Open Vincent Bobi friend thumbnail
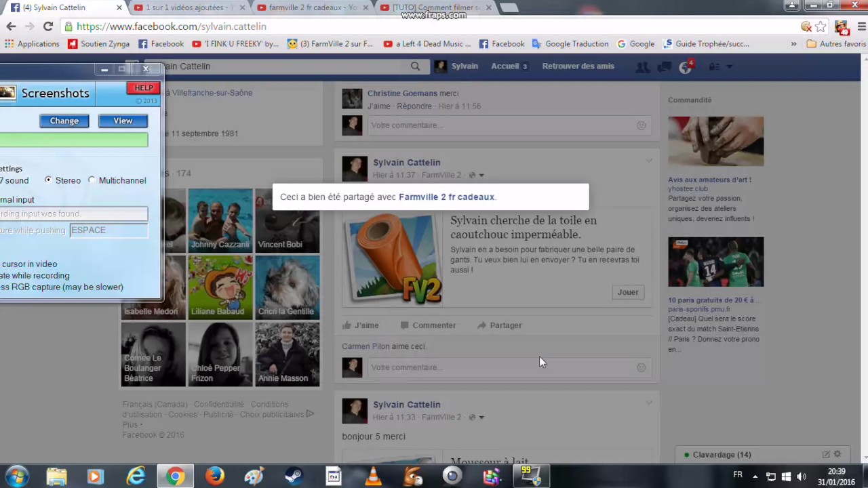 click(287, 220)
